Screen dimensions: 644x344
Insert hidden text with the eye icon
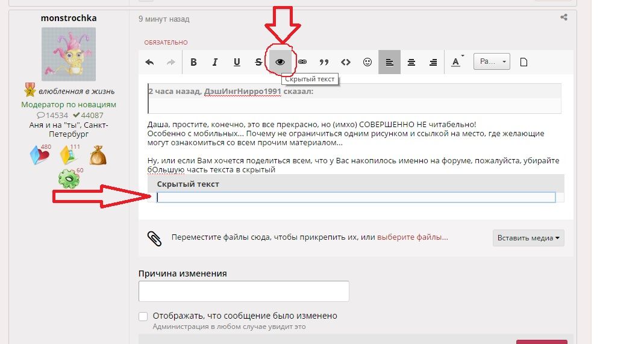(280, 62)
